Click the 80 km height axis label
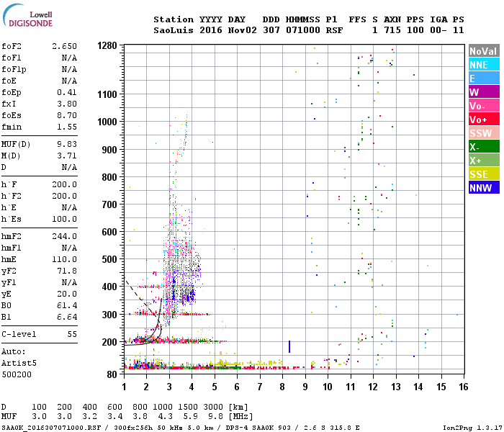Screen dimensions: 504x432 [x=112, y=374]
